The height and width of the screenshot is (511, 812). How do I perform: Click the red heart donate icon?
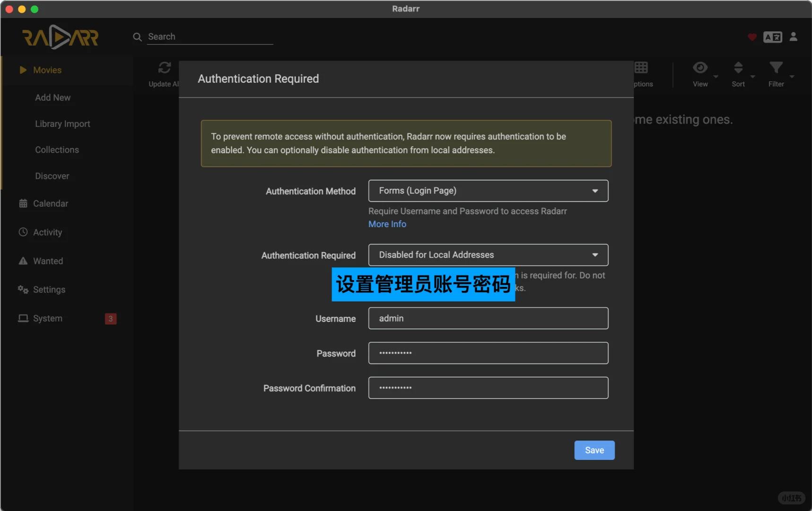pos(752,37)
